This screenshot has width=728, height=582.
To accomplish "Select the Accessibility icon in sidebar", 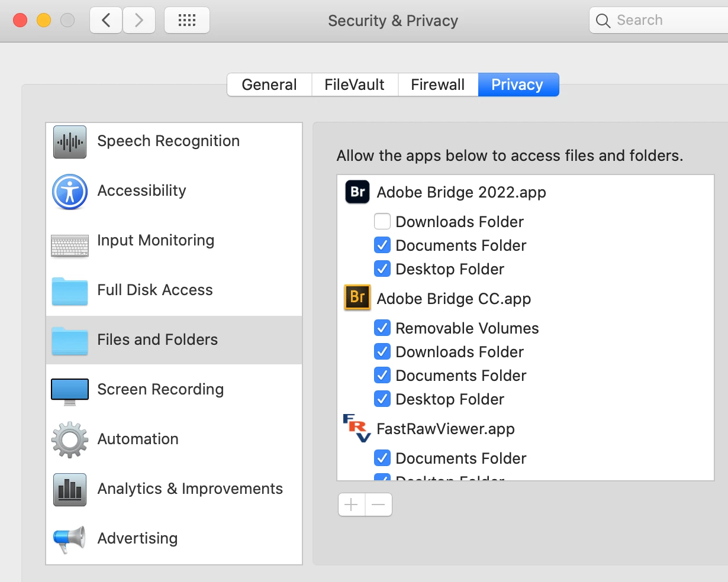I will coord(70,192).
